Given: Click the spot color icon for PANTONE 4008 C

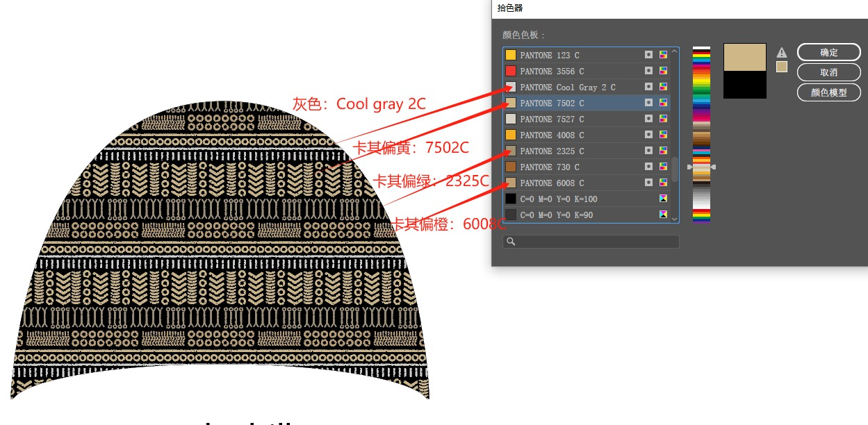Looking at the screenshot, I should [x=648, y=135].
